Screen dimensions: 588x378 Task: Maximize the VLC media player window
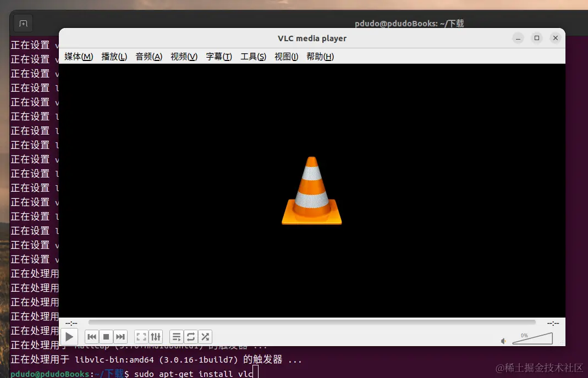[x=537, y=38]
